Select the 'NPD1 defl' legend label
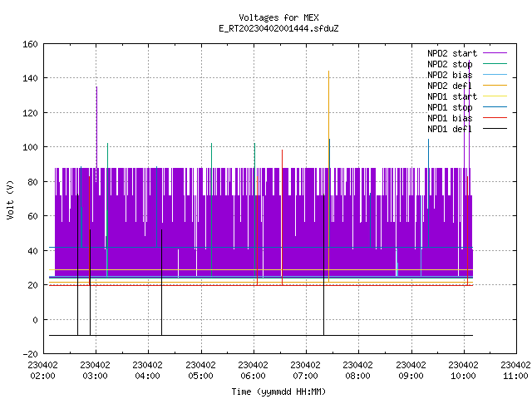 coord(450,130)
